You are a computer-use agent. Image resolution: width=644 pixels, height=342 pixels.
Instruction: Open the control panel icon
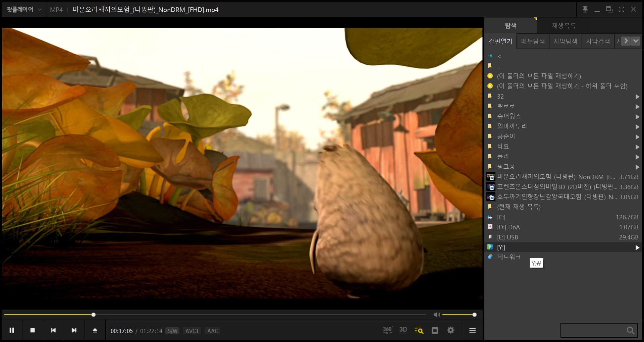[435, 331]
